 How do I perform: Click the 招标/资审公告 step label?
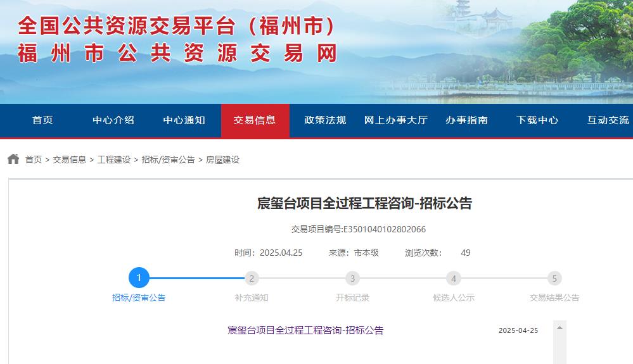coord(139,298)
